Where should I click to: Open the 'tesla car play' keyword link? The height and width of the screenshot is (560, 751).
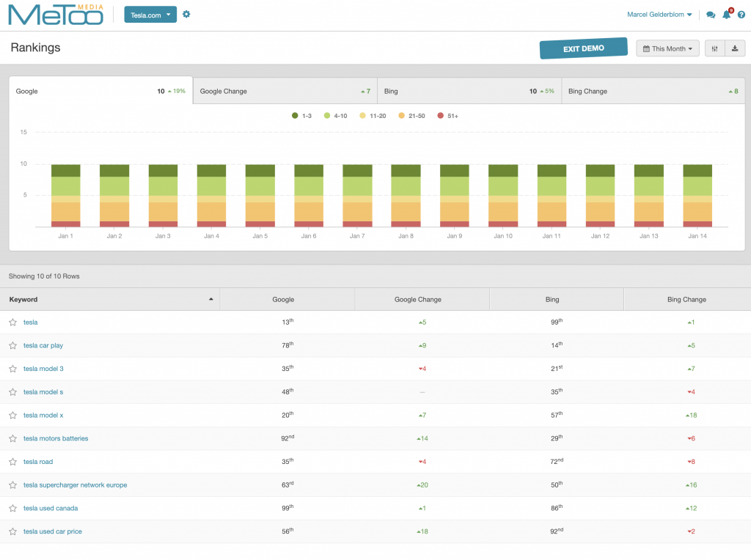43,345
